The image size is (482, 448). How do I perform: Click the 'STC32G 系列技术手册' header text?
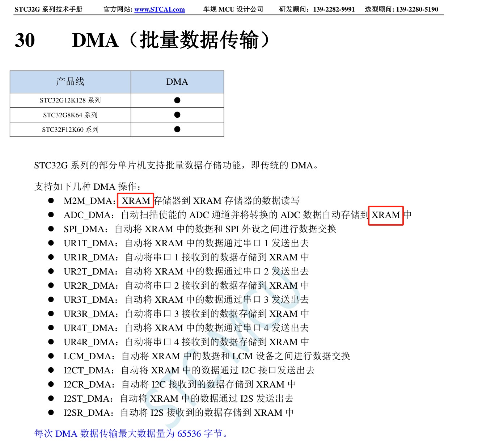tap(48, 9)
